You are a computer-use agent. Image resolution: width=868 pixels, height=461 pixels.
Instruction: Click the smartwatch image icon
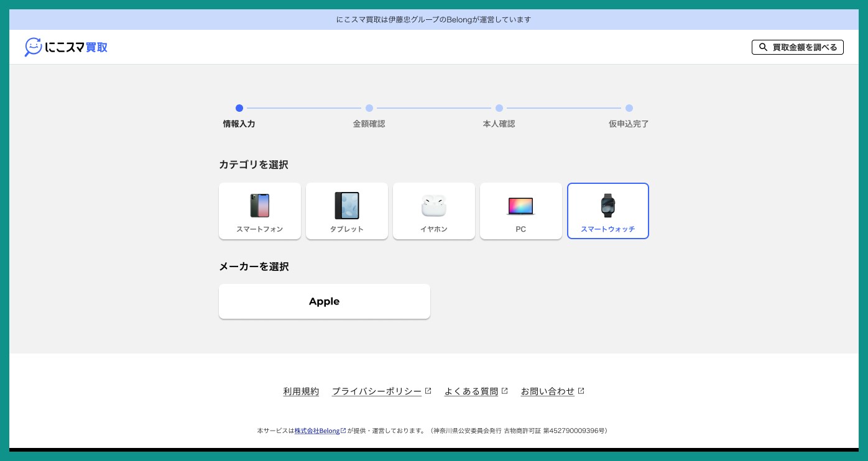tap(608, 206)
